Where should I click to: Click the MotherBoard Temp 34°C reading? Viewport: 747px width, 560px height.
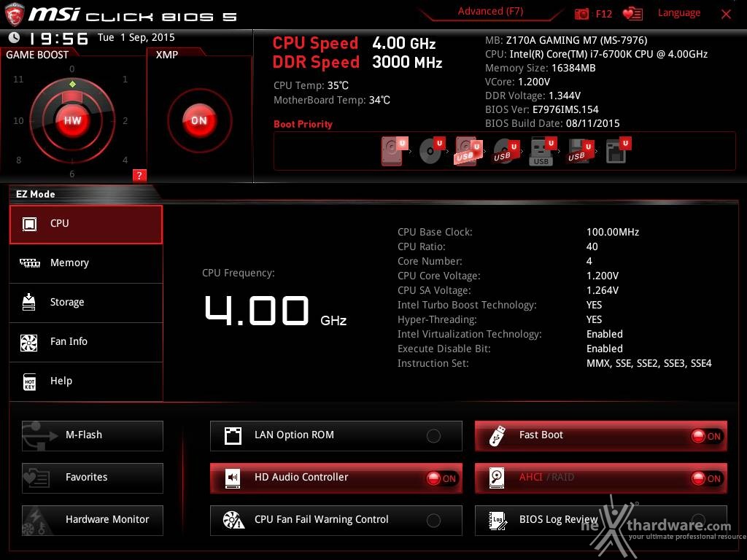[332, 100]
